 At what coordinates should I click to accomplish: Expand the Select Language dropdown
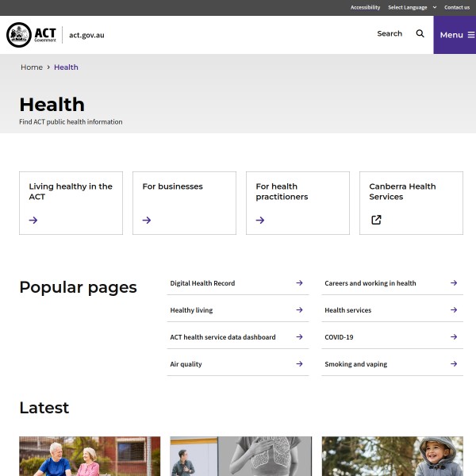click(x=411, y=7)
